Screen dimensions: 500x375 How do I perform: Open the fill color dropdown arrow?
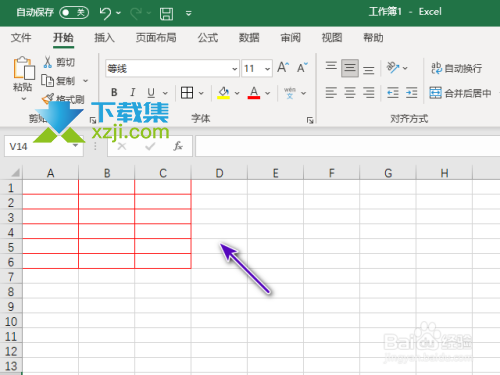(x=237, y=93)
